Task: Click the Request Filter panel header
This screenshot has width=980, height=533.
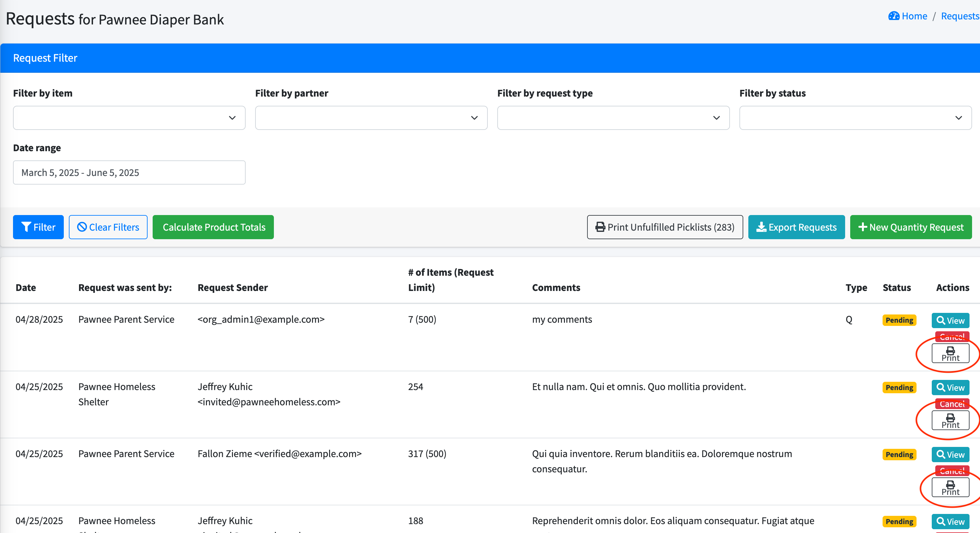Action: [490, 58]
